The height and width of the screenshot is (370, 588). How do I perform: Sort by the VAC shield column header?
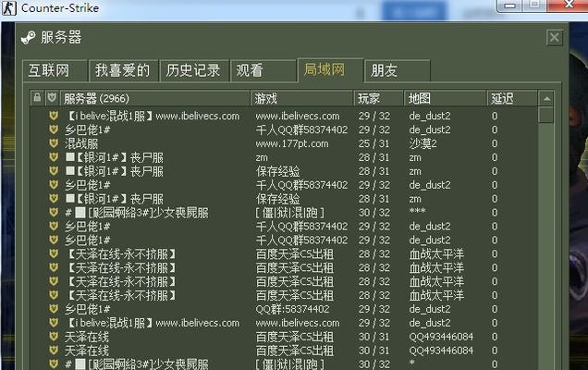tap(52, 98)
